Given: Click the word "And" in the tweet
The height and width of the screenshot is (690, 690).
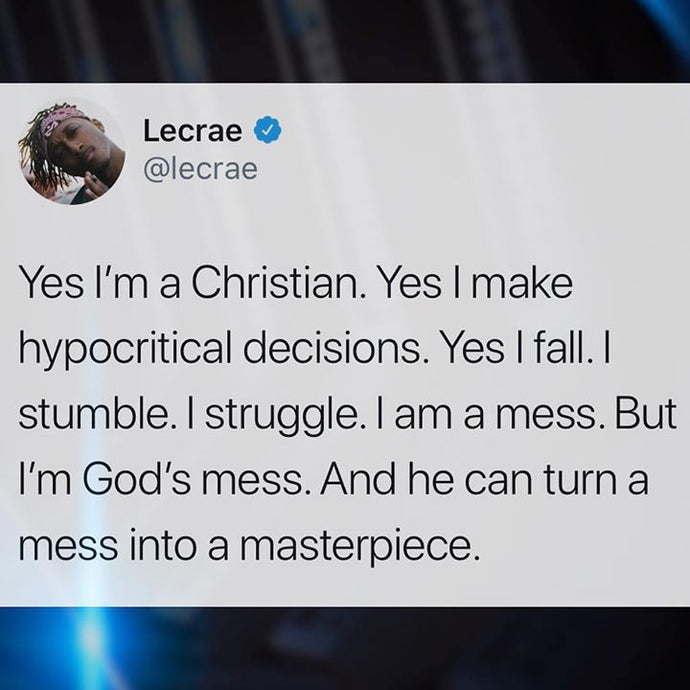Looking at the screenshot, I should coord(358,479).
